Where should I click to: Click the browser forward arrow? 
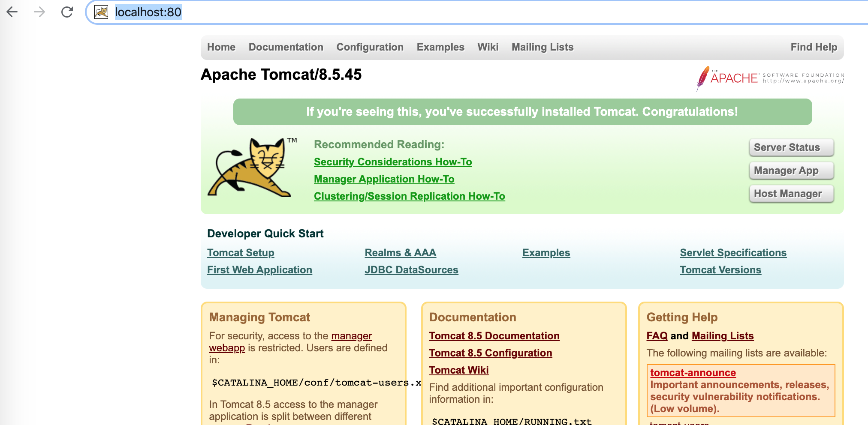39,12
